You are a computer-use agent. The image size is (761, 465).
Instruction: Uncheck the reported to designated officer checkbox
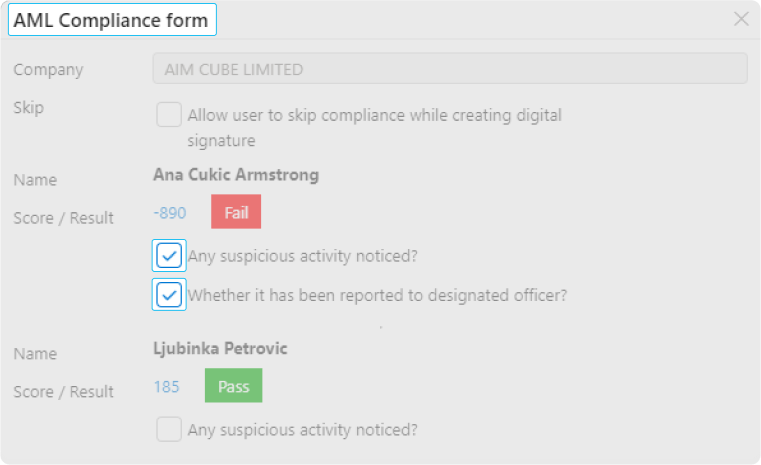(x=169, y=295)
